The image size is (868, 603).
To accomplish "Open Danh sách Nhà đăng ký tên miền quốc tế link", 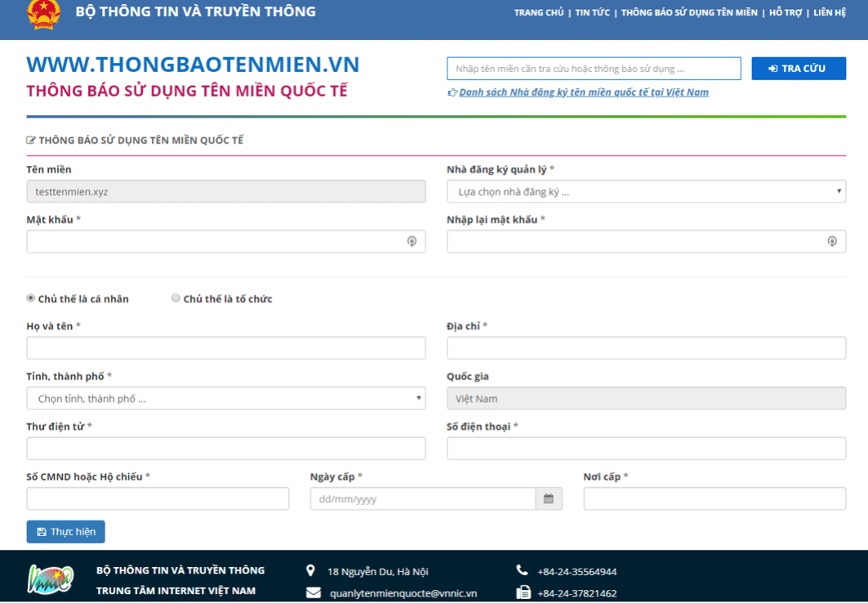I will (584, 92).
